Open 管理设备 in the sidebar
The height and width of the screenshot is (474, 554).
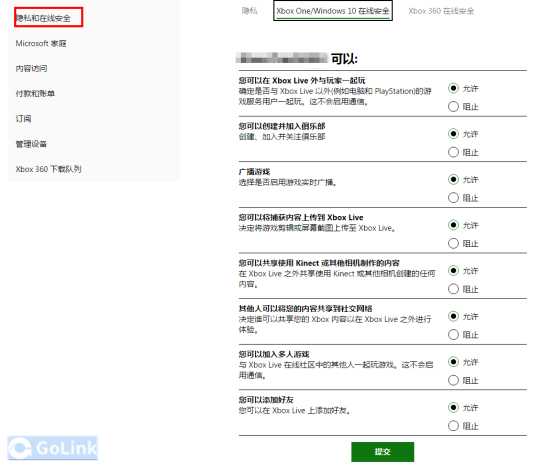(x=31, y=144)
